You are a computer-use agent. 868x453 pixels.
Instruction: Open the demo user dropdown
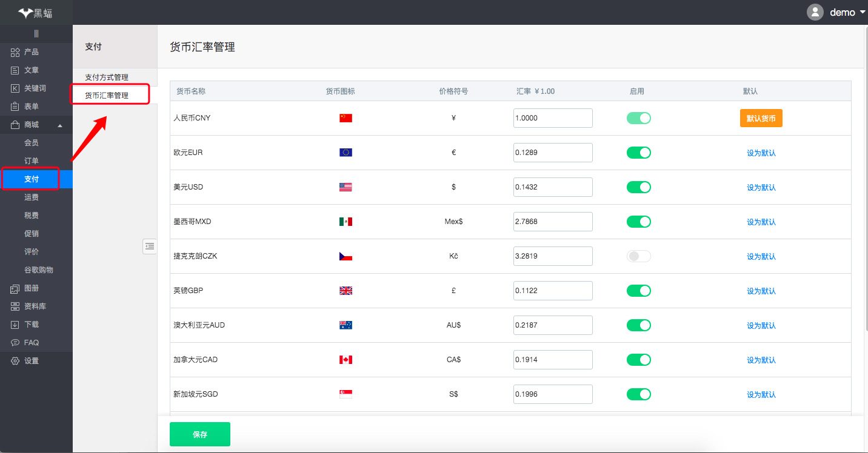839,12
